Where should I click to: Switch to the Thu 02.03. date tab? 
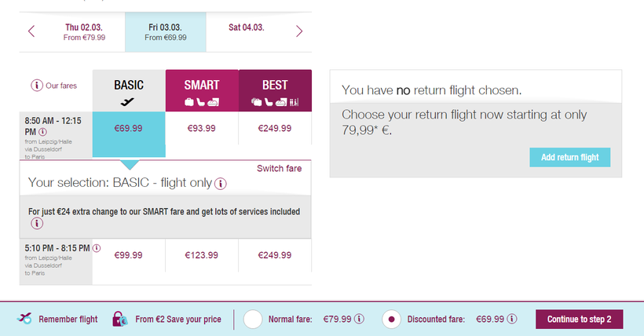tap(83, 31)
